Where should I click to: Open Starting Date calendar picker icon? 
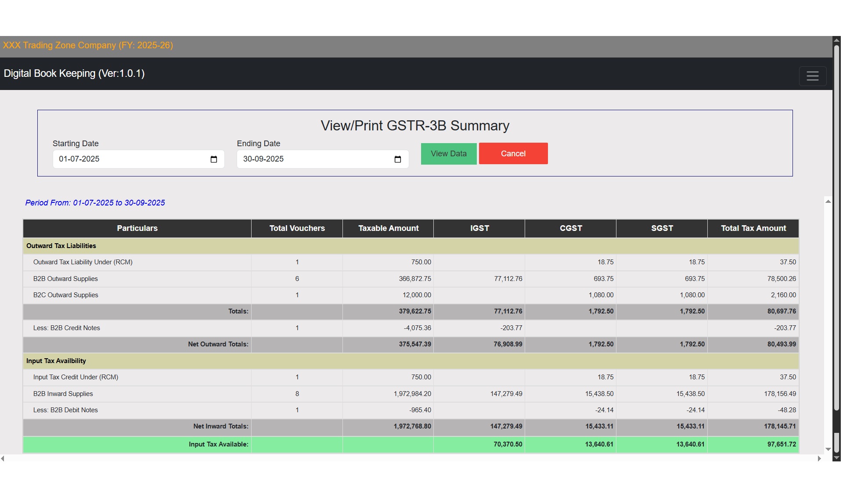tap(214, 159)
